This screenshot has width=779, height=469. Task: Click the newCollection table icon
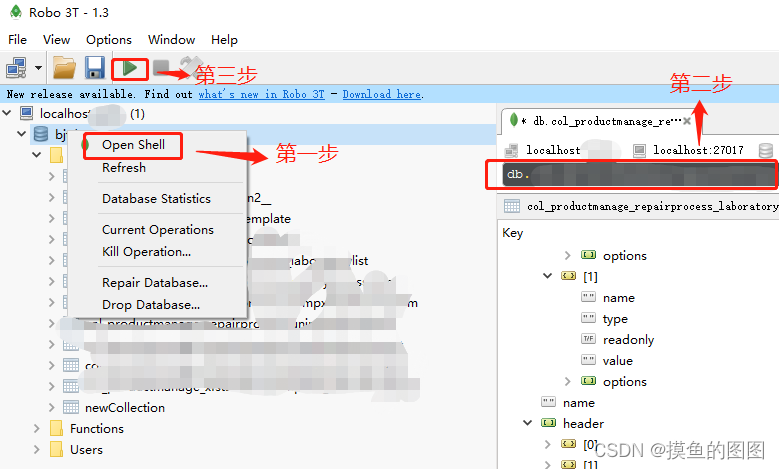tap(71, 407)
